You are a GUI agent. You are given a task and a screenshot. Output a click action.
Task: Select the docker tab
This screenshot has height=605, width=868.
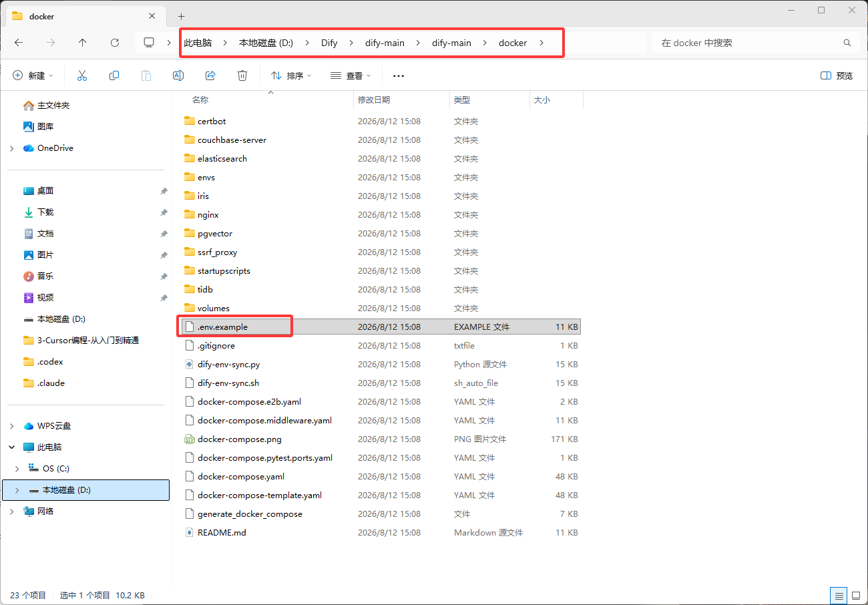pos(85,16)
